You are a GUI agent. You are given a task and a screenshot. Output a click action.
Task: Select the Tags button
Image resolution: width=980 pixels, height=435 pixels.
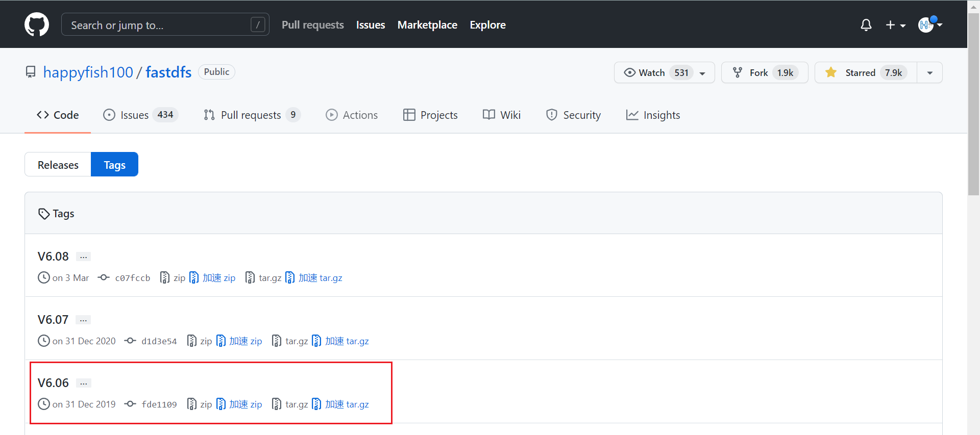pyautogui.click(x=114, y=165)
